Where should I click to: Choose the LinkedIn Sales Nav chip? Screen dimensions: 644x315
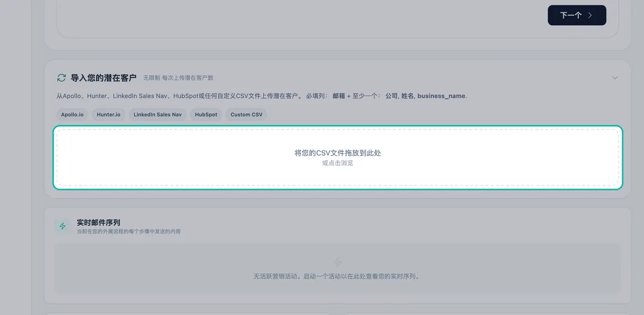point(157,114)
